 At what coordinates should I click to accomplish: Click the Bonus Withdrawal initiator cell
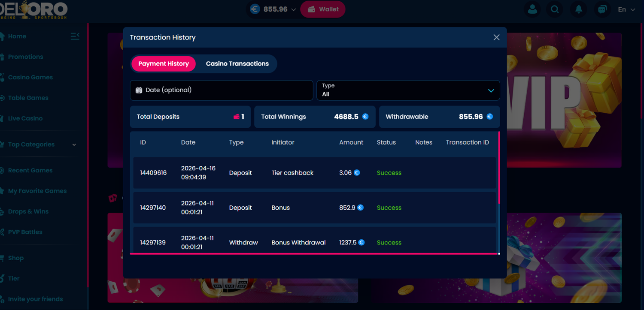click(x=298, y=242)
